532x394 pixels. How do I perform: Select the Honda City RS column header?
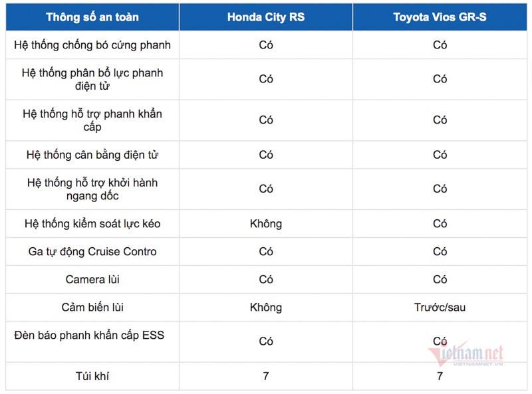(x=266, y=17)
